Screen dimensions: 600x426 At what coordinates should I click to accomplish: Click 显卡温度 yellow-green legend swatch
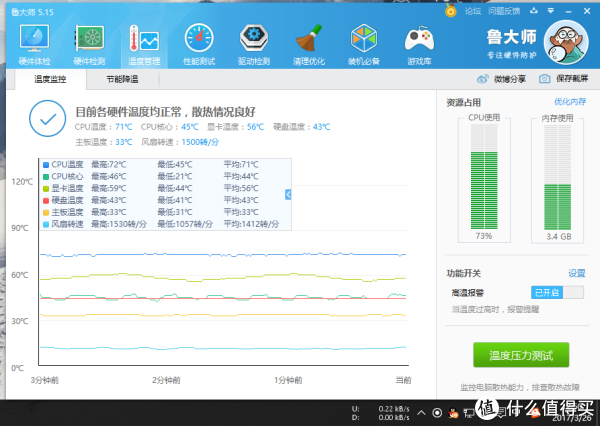[x=46, y=188]
